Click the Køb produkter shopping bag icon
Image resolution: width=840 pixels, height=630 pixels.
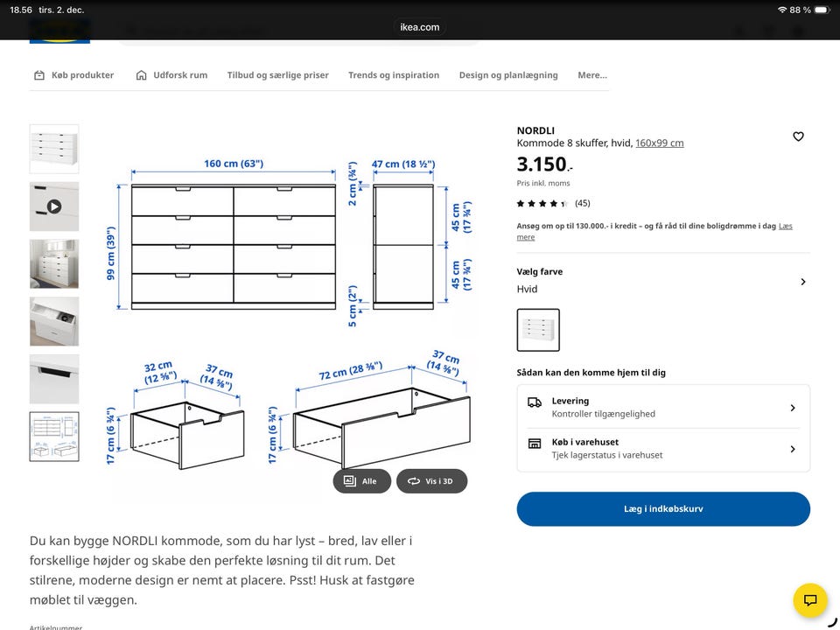39,75
